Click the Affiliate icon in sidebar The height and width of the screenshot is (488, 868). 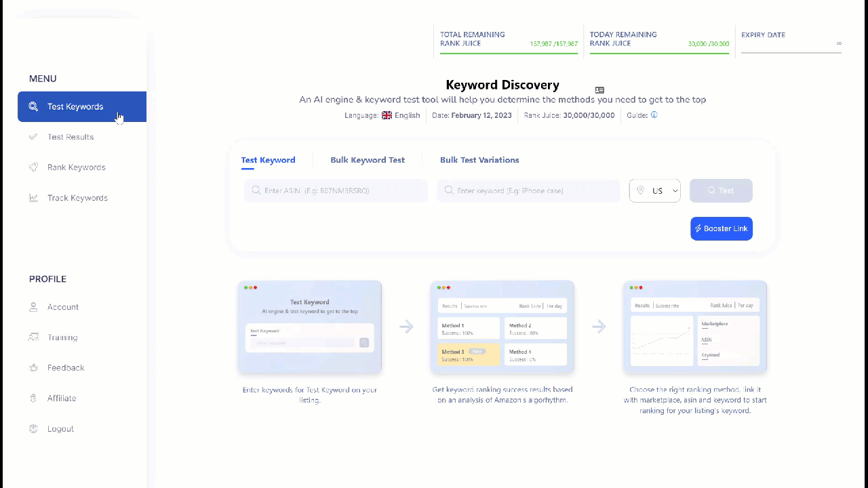coord(33,399)
